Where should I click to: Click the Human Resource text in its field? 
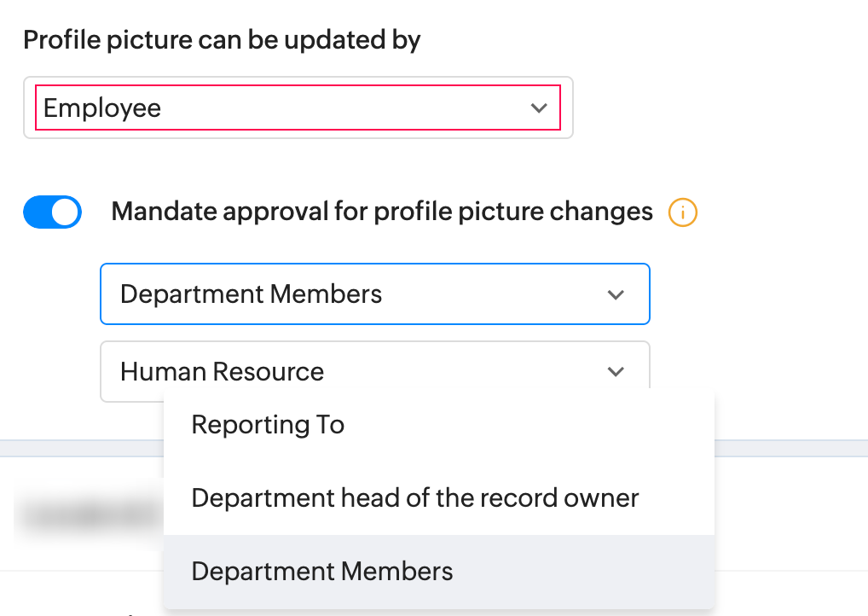click(x=222, y=372)
